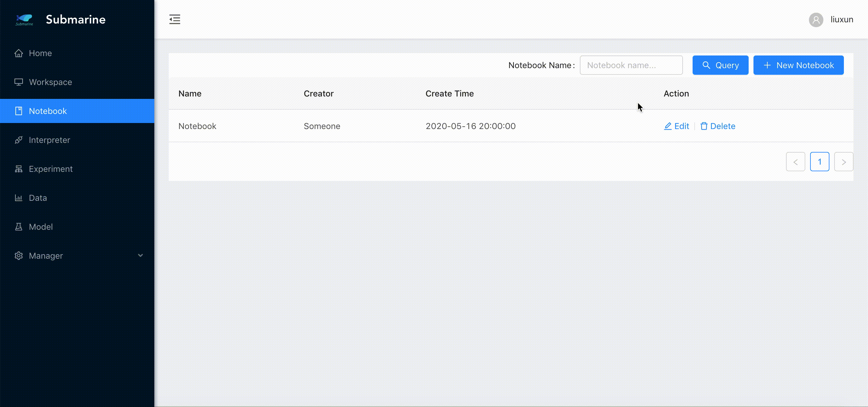Click the user avatar icon
Screen dimensions: 868x407
(x=816, y=20)
